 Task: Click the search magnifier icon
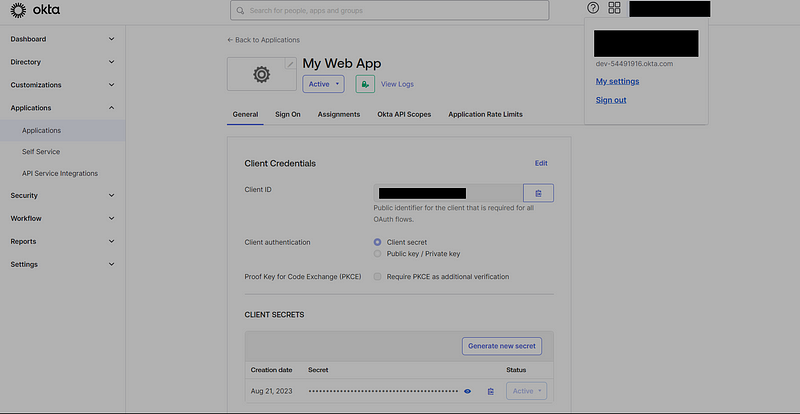[240, 11]
